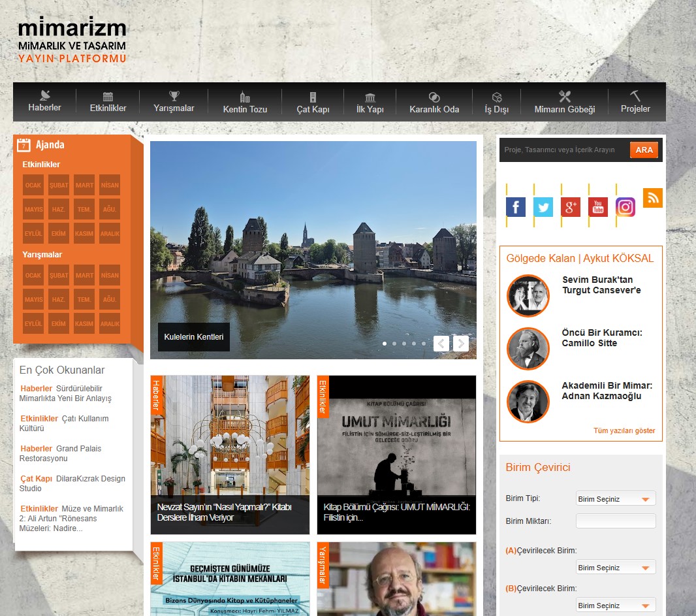Enable the EKİM filter in the Etkinlikler calendar
Image resolution: width=696 pixels, height=616 pixels.
[58, 233]
